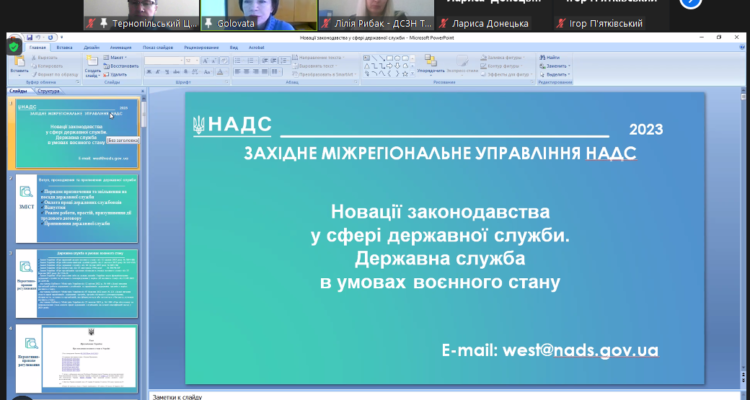Click the Вставить (Paste) clipboard icon

tap(20, 61)
